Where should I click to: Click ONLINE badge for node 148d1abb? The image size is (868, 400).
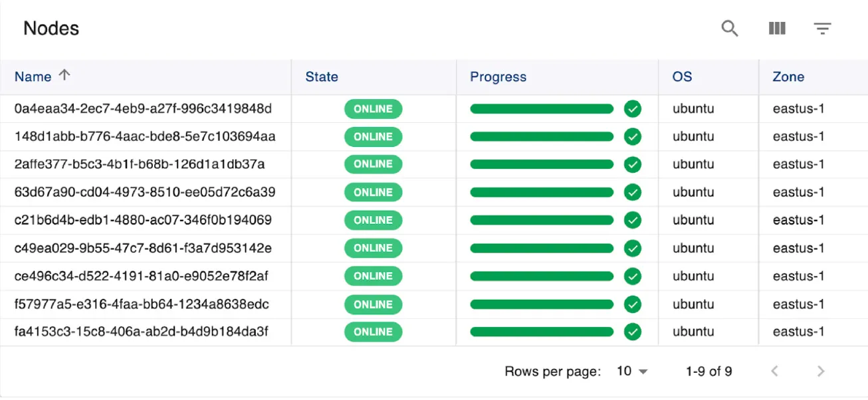[x=373, y=137]
